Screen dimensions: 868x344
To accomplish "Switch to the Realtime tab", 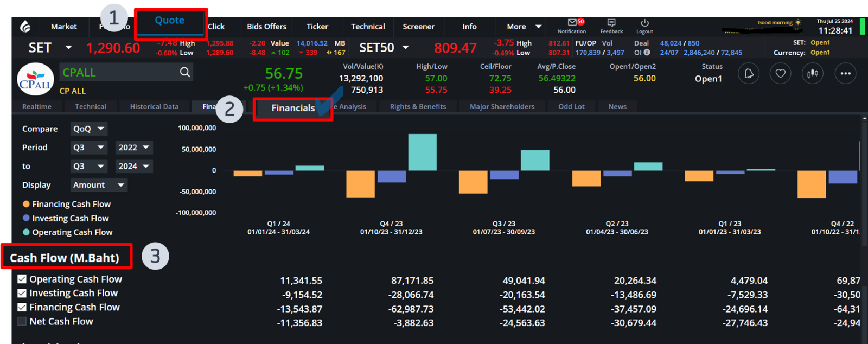I will point(37,106).
